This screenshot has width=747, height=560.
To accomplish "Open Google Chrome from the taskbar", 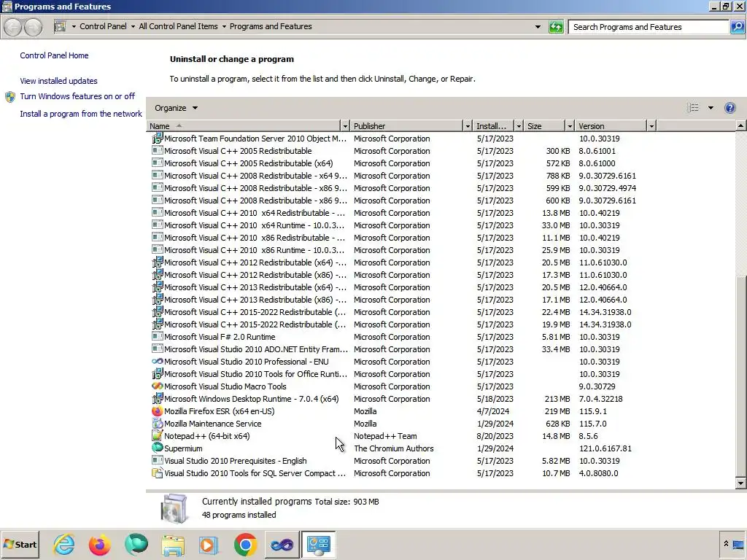I will (x=245, y=545).
